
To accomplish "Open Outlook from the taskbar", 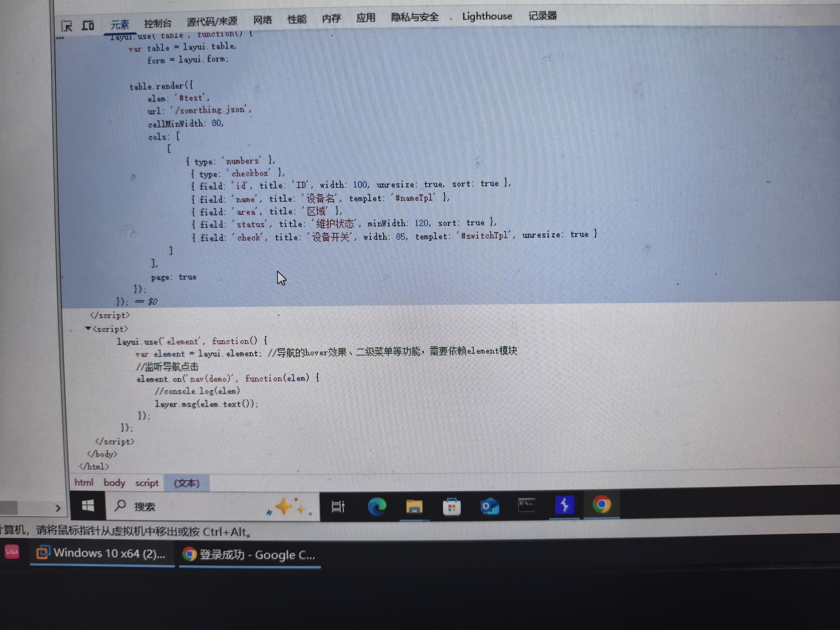I will [x=490, y=506].
